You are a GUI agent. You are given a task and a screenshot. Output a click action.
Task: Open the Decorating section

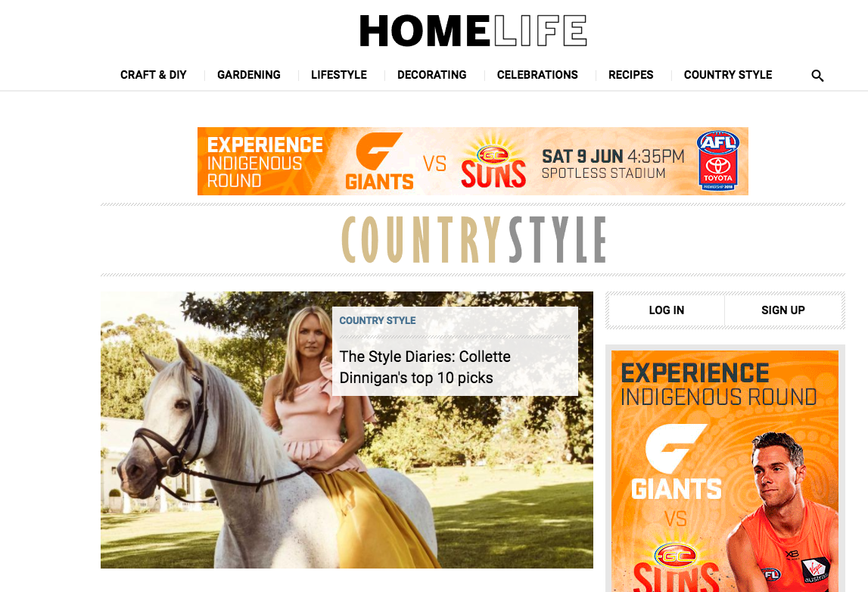click(432, 75)
